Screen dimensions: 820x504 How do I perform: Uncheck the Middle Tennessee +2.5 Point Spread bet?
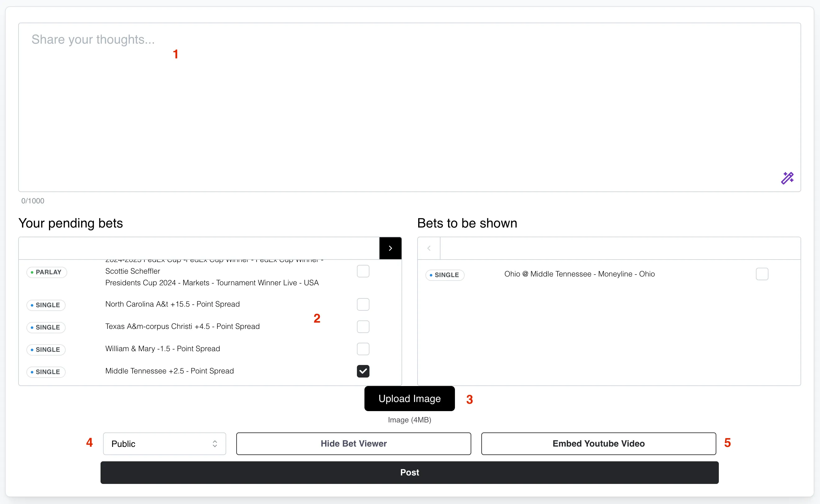coord(363,371)
